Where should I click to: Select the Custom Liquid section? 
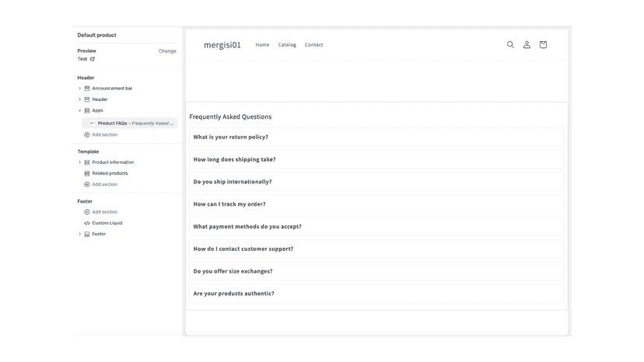click(107, 223)
